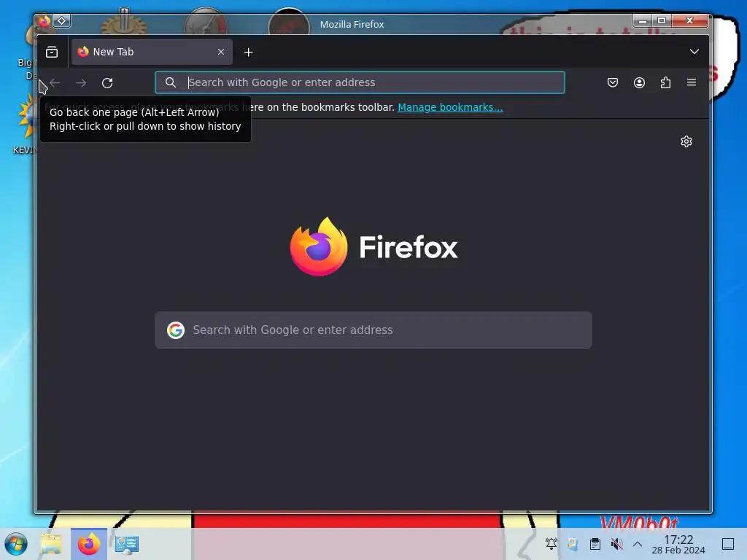Select the New Tab tab
The height and width of the screenshot is (560, 747).
pos(152,52)
